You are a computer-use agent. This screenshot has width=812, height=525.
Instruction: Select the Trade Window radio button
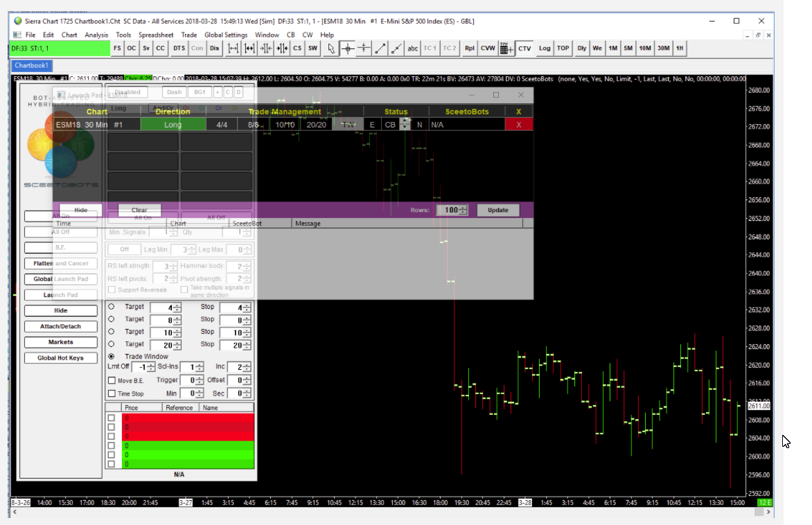112,356
